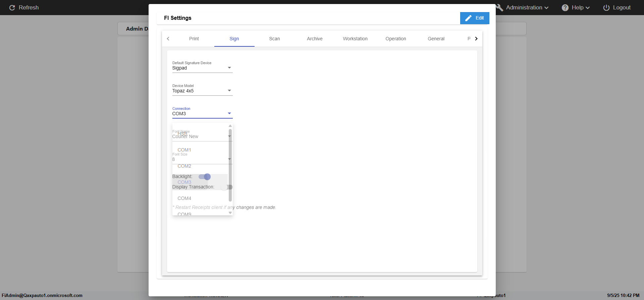Select COM3 in the Connection list
Image resolution: width=644 pixels, height=300 pixels.
pyautogui.click(x=200, y=182)
